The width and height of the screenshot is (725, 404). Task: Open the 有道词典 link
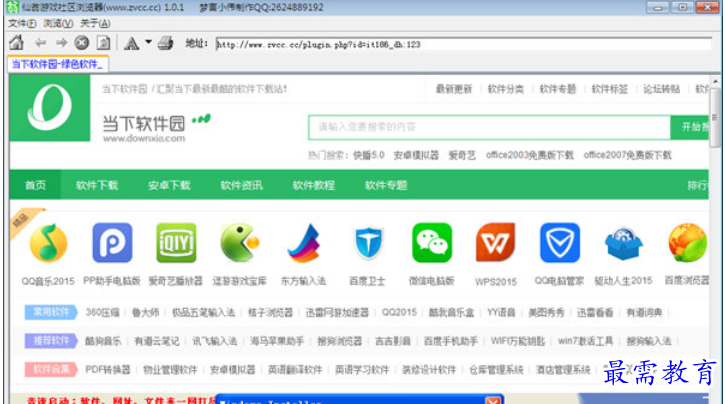tap(644, 312)
